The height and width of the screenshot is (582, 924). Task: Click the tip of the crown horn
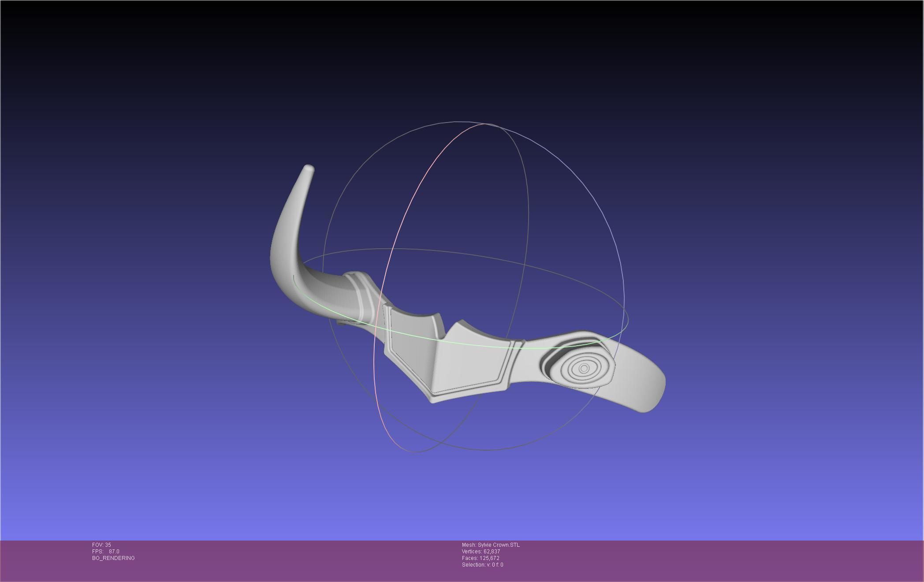309,169
